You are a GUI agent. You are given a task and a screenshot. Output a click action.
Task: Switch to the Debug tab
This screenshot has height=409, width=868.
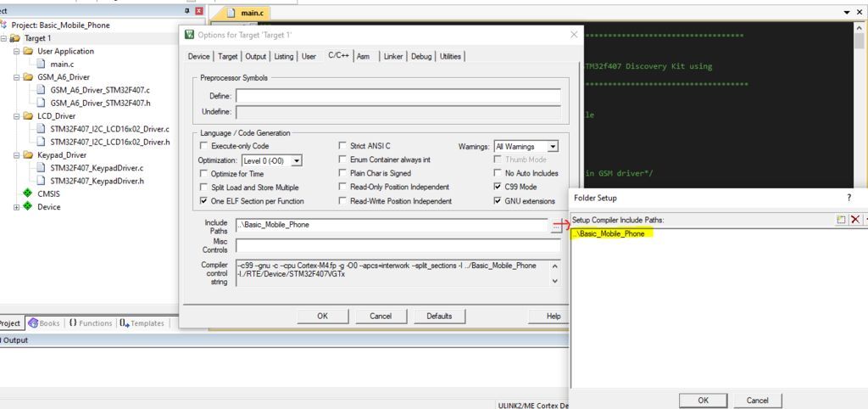(x=421, y=57)
